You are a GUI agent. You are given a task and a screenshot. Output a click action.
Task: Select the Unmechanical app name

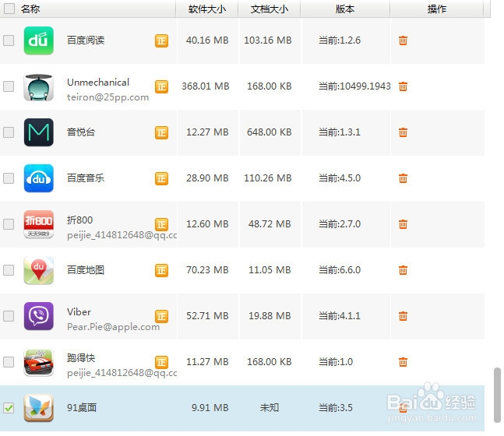tap(98, 83)
